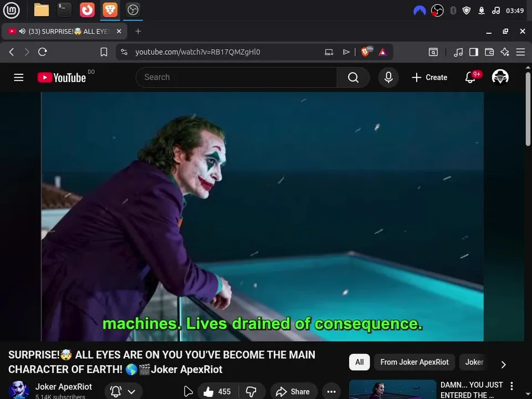The height and width of the screenshot is (399, 532).
Task: Go to the YouTube home logo
Action: tap(62, 78)
